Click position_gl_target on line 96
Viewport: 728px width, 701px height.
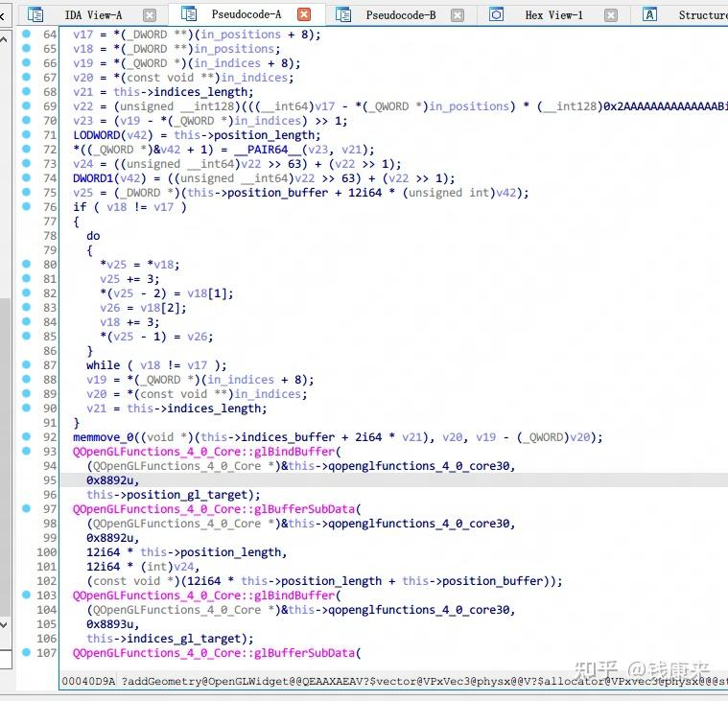(187, 495)
